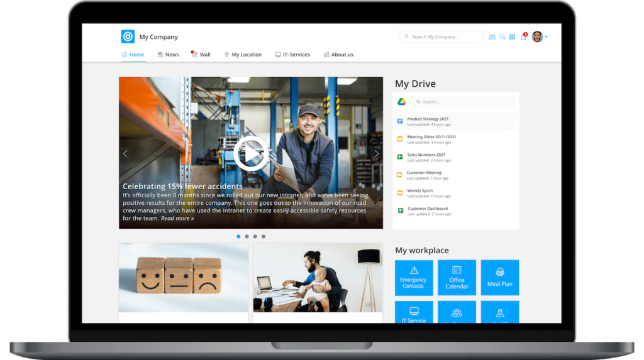Click the Product Strategy 2021 document icon

click(x=399, y=121)
